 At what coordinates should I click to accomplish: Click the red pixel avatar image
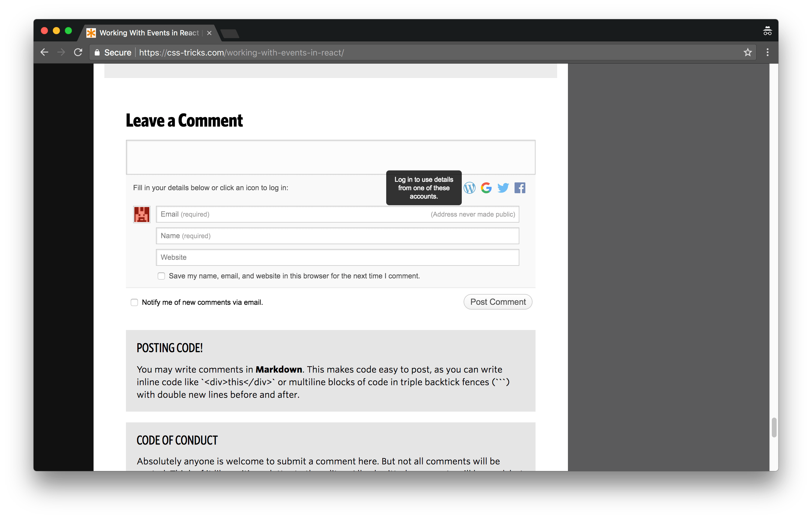[142, 214]
